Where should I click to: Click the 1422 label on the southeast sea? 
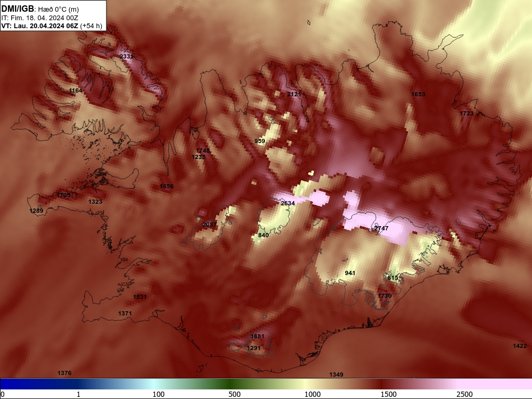point(520,346)
